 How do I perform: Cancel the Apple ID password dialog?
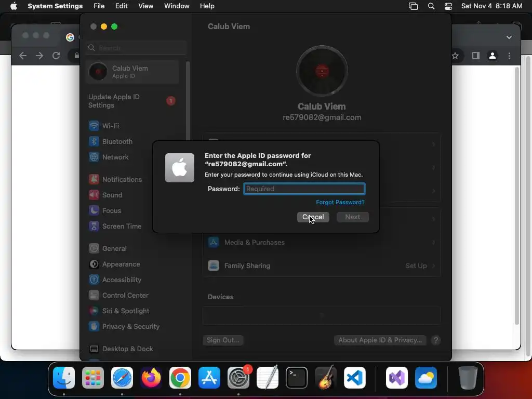[313, 217]
